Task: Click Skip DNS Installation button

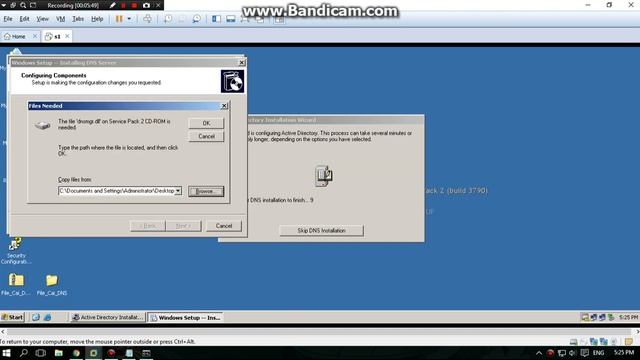Action: coord(321,231)
